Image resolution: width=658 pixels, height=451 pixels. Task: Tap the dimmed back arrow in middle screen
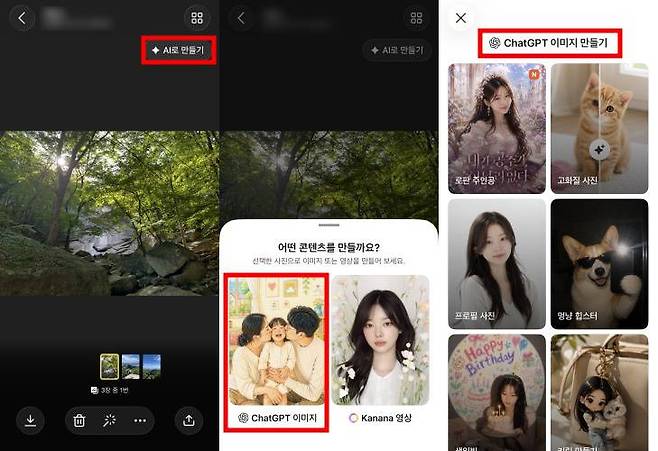[241, 18]
